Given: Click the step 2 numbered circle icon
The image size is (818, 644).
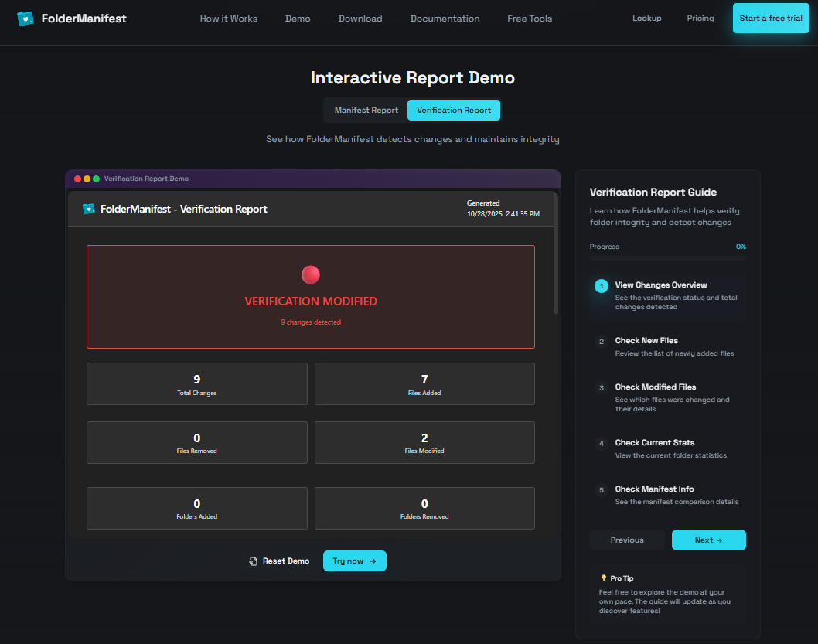Looking at the screenshot, I should (x=601, y=342).
